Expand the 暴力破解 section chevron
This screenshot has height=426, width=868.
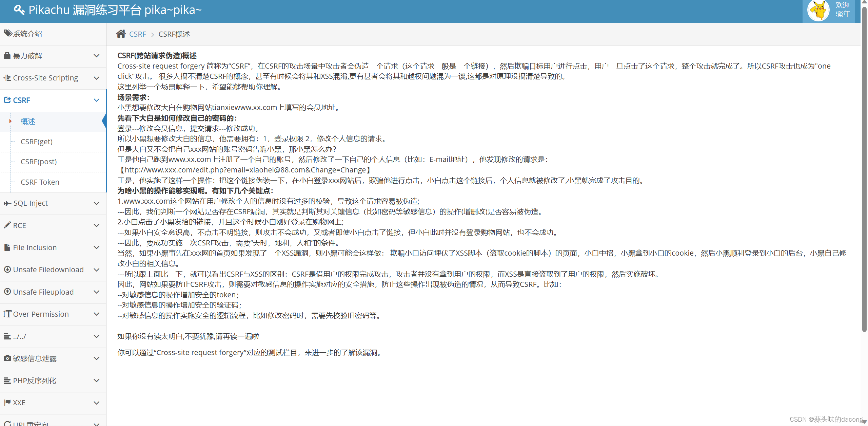[97, 56]
